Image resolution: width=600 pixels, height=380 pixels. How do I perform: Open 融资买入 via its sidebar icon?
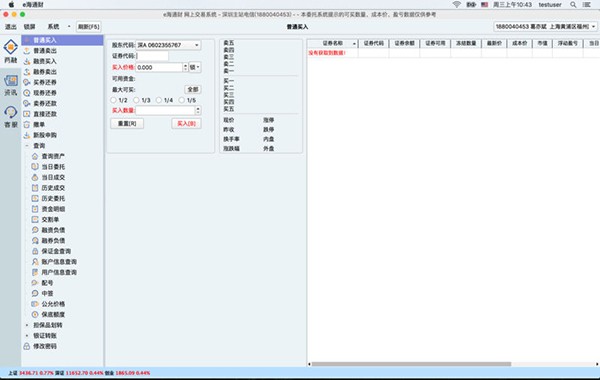[x=27, y=61]
